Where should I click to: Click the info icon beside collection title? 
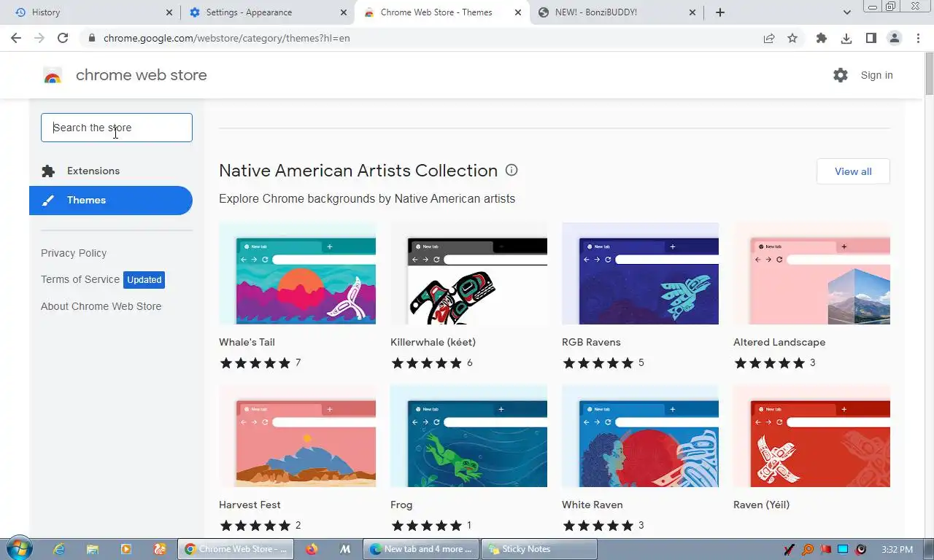(512, 170)
